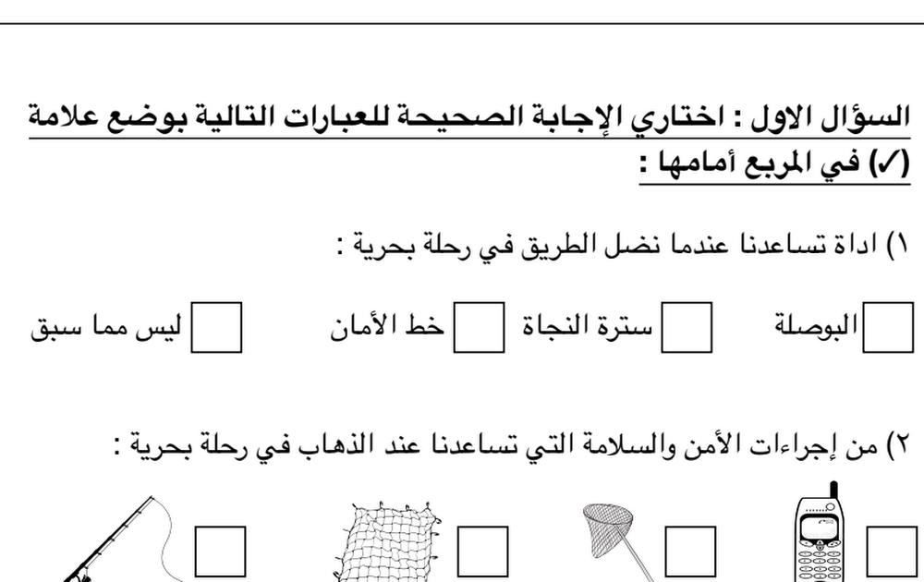The image size is (924, 582).
Task: Click the fishing rod image
Action: tap(118, 539)
